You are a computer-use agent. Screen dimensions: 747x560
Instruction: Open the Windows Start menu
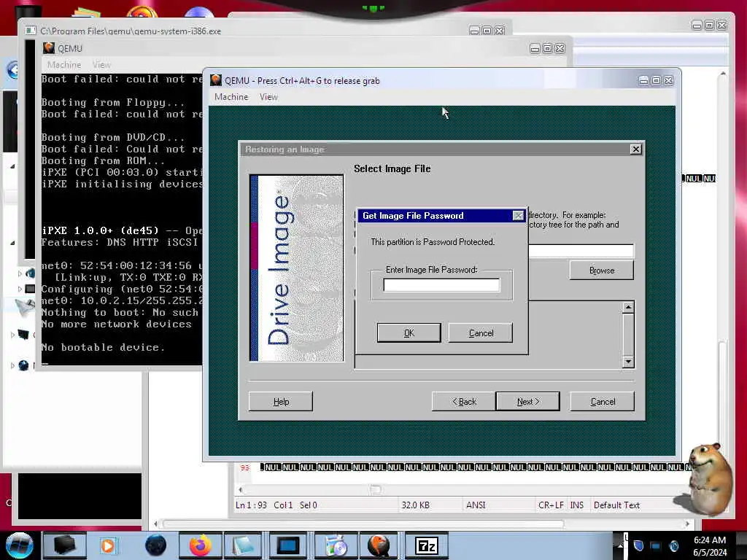19,545
